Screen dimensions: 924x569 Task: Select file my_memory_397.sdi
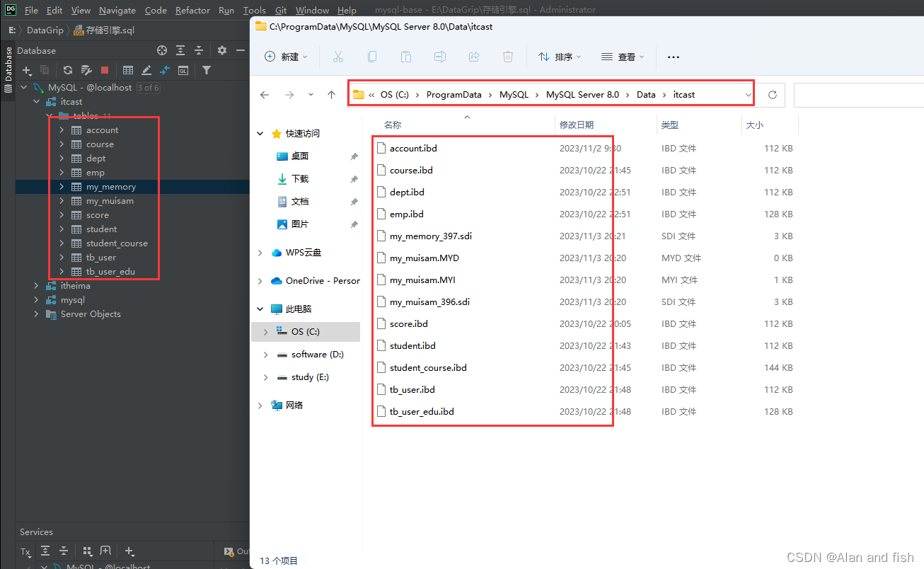[431, 236]
